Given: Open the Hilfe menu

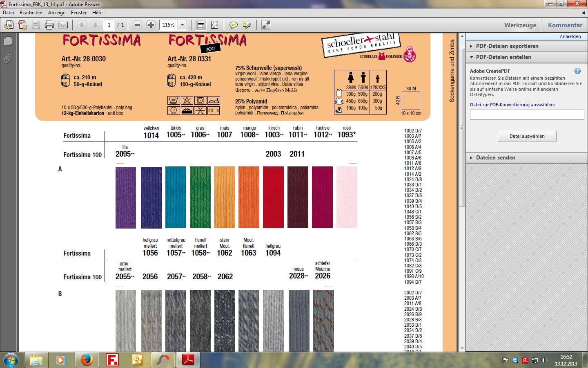Looking at the screenshot, I should tap(97, 13).
